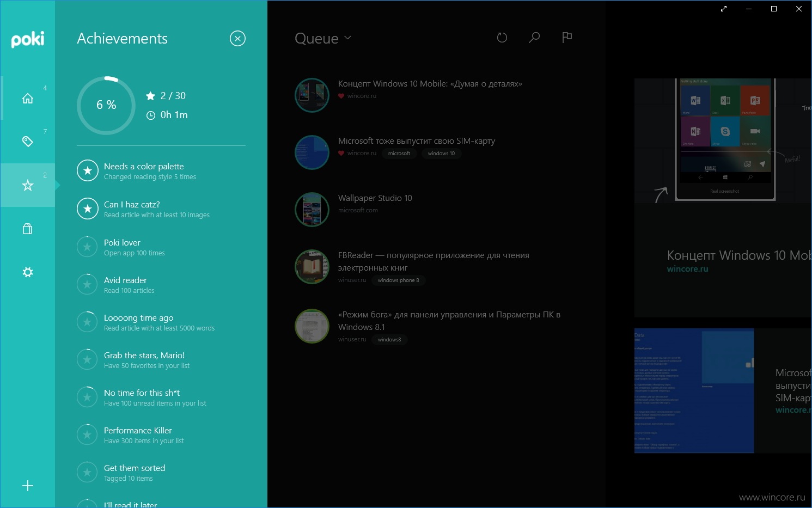Select 'Needs a color palette' achievement

(x=161, y=171)
